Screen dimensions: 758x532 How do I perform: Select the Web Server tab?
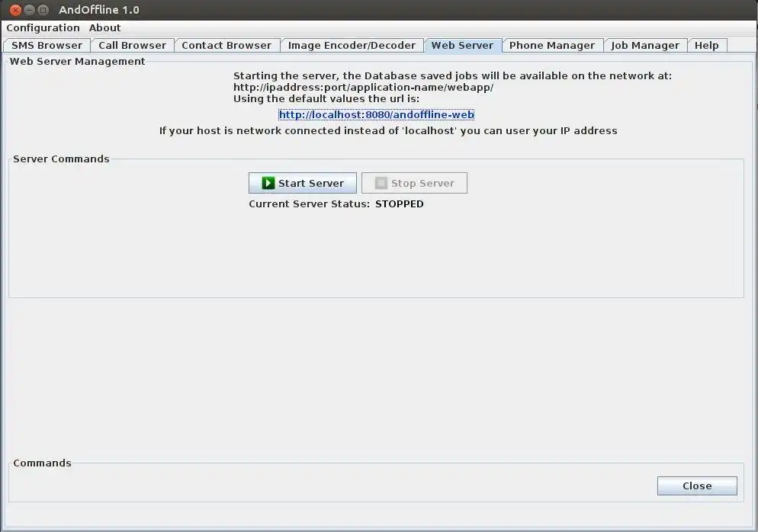click(463, 46)
